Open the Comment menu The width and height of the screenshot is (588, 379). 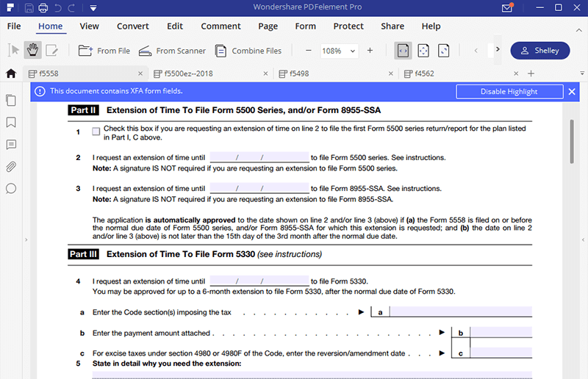pyautogui.click(x=220, y=26)
